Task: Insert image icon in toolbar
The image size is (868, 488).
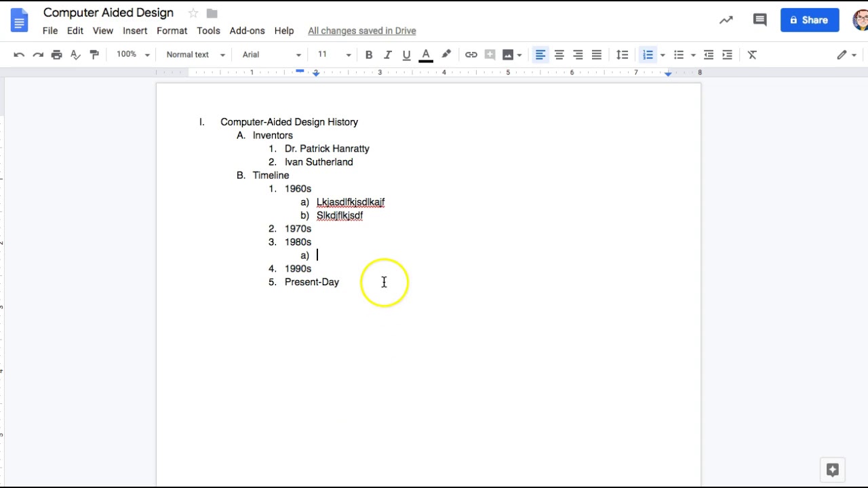Action: pos(508,55)
